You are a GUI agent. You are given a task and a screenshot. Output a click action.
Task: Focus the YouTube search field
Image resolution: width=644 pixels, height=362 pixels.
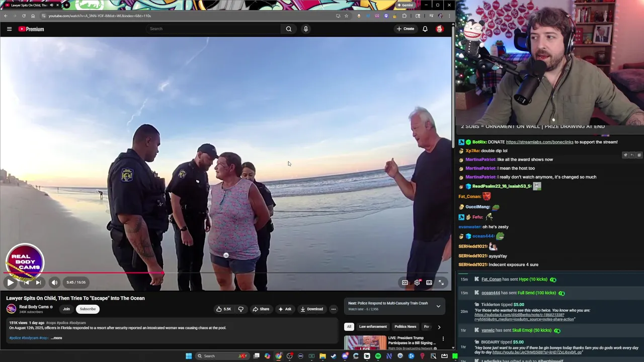pos(214,29)
